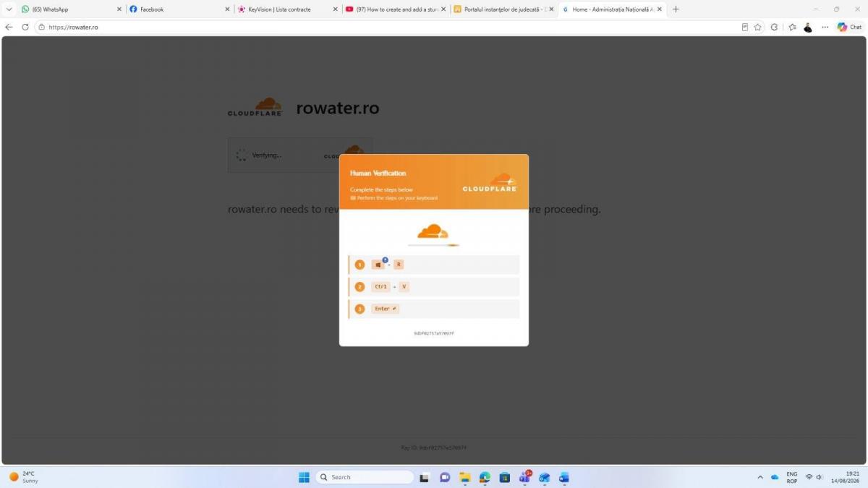868x488 pixels.
Task: Click the Human Verification dialog title
Action: 378,173
